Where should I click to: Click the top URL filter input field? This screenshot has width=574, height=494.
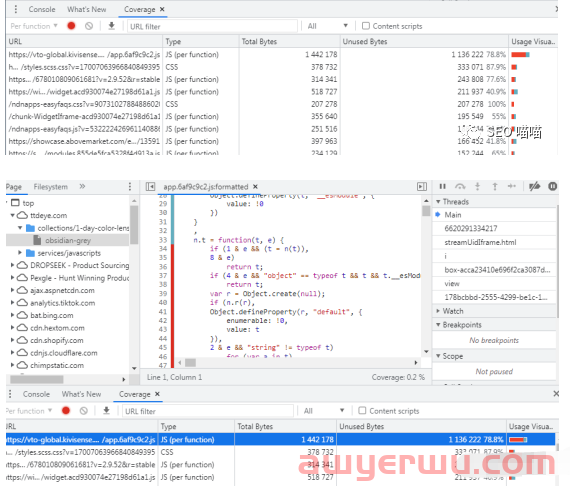(212, 26)
